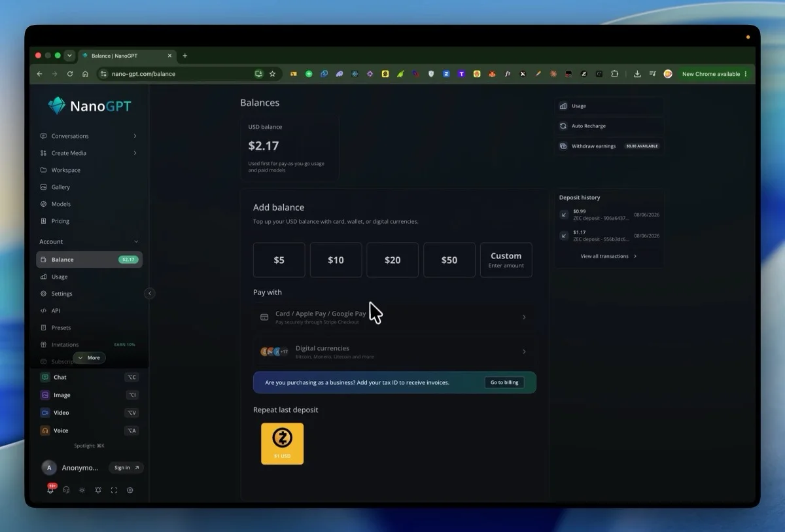Open Settings in sidebar
This screenshot has width=785, height=532.
[x=89, y=294]
